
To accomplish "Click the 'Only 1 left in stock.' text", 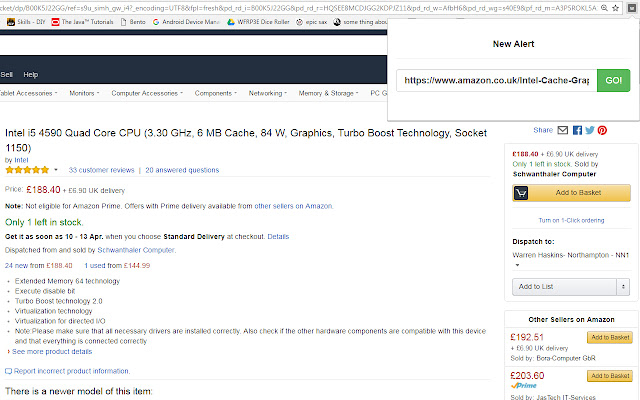I will (44, 222).
